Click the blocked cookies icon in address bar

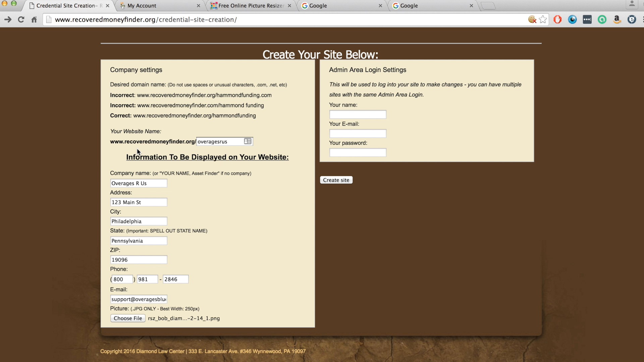coord(532,19)
